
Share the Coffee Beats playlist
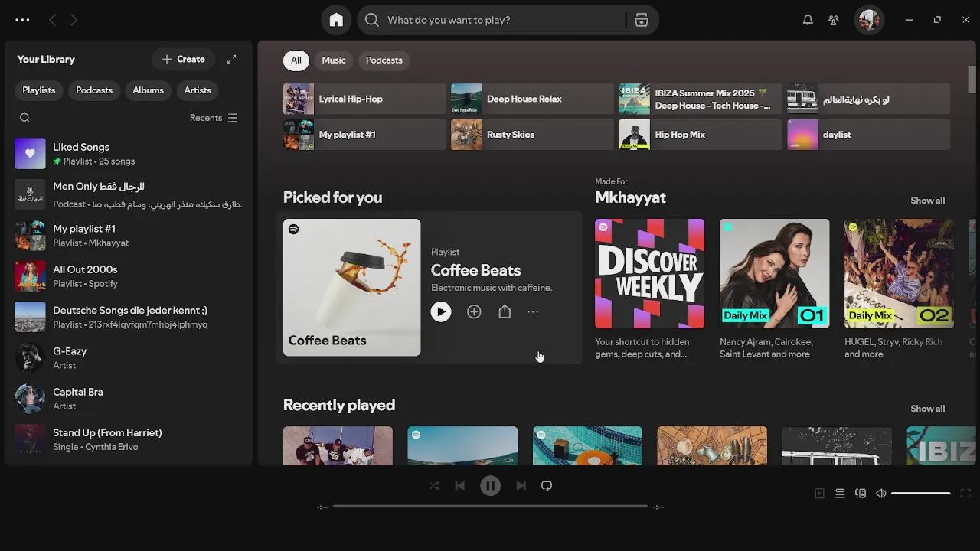505,311
